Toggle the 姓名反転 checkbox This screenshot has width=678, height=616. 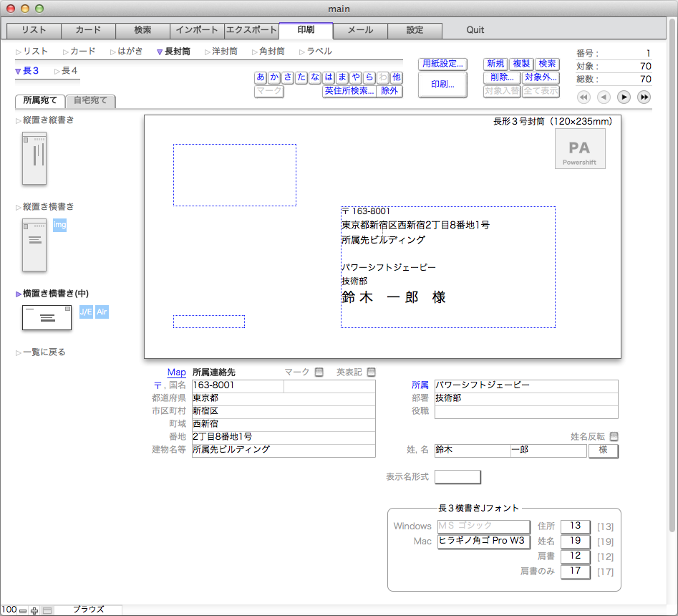coord(614,436)
